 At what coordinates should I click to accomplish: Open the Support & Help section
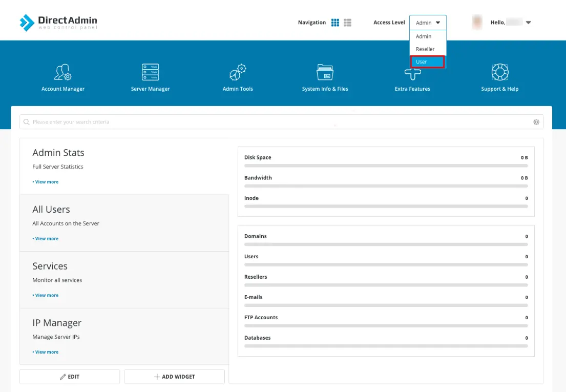[499, 77]
